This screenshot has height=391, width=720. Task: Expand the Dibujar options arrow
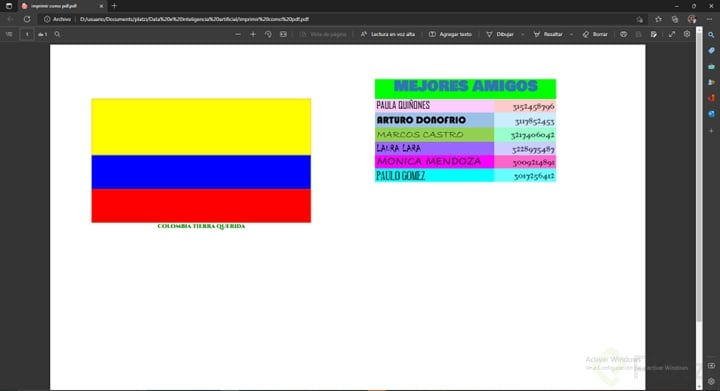[523, 34]
